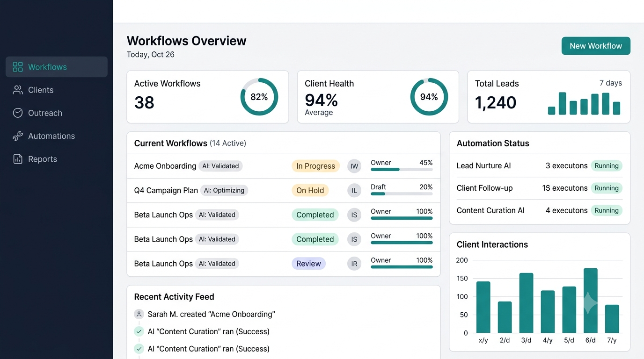Click the 4 executons count
644x359 pixels.
click(x=567, y=210)
